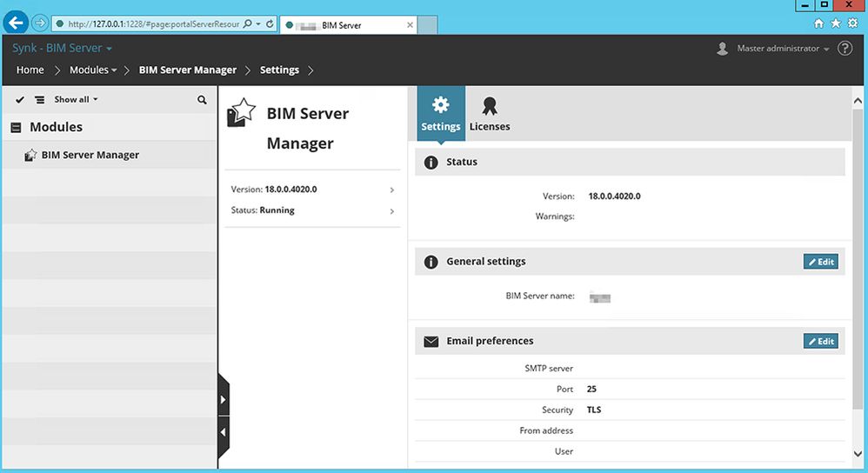868x473 pixels.
Task: Click the Security value TLS
Action: [x=594, y=410]
